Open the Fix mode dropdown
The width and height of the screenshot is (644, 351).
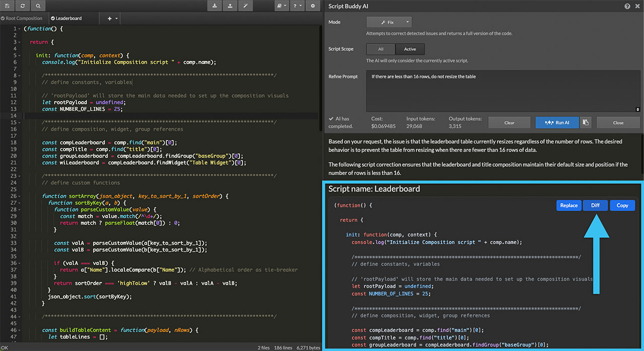point(389,22)
